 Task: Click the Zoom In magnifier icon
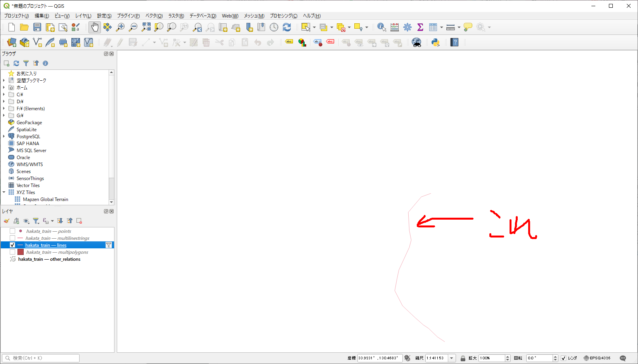120,27
